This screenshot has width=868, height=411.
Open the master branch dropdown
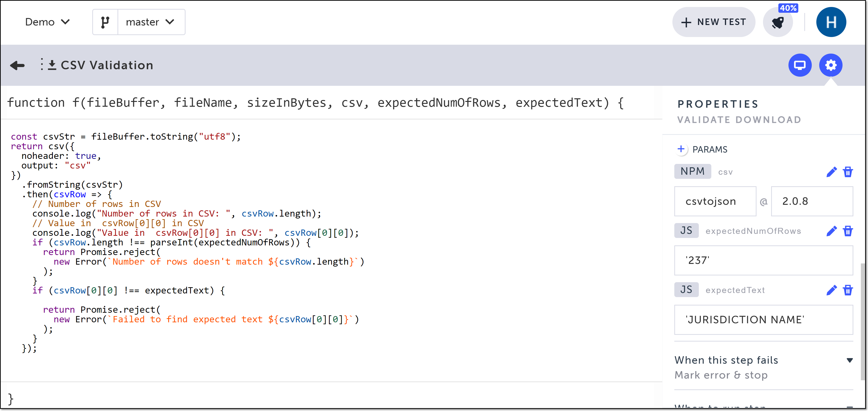[x=151, y=22]
